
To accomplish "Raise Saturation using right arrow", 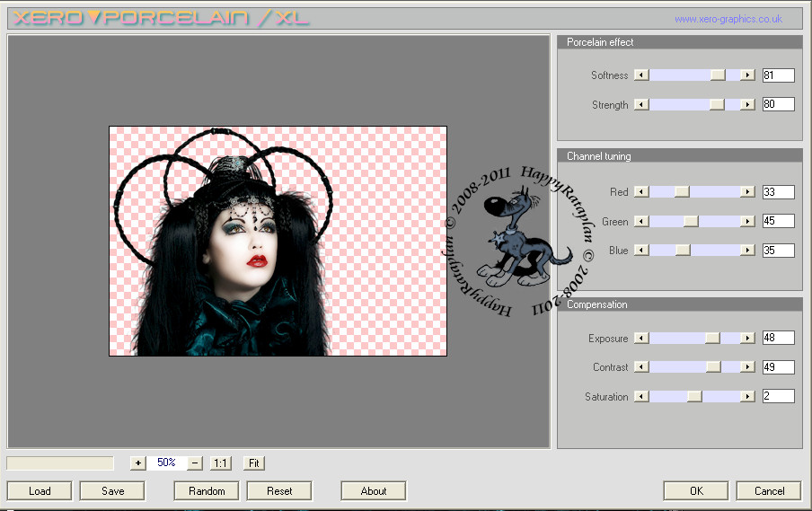I will pos(747,397).
